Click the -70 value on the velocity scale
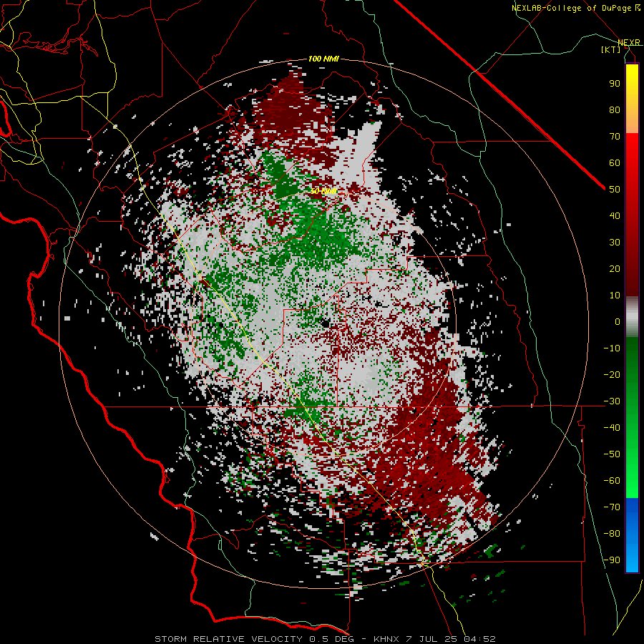The height and width of the screenshot is (644, 644). pyautogui.click(x=612, y=507)
